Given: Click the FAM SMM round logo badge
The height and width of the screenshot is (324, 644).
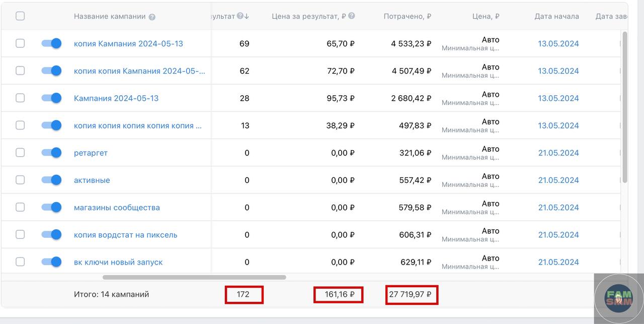Looking at the screenshot, I should (619, 299).
